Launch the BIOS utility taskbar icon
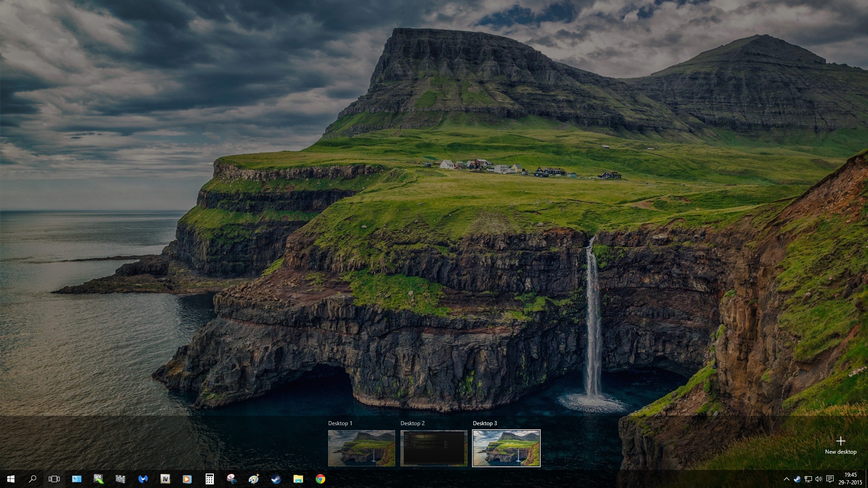868x488 pixels. 99,479
